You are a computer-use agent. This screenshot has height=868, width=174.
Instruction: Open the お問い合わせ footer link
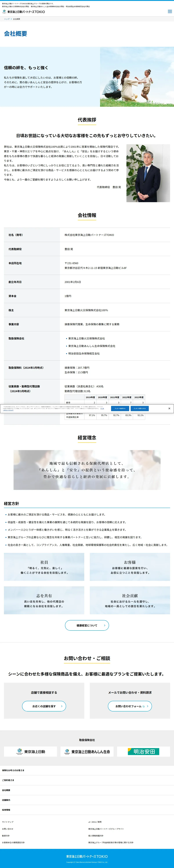[x=8, y=829]
